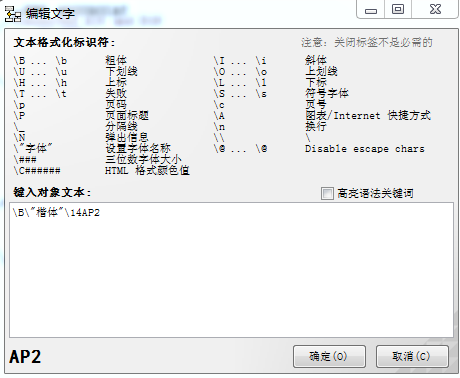Screen dimensions: 460x378
Task: Click the \C###### code text
Action: (37, 171)
